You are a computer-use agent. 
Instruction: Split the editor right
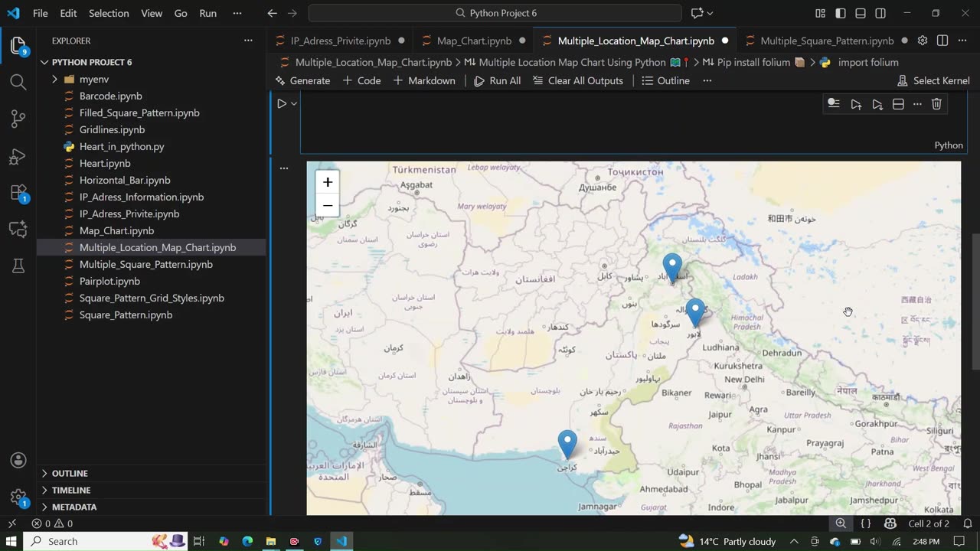942,41
